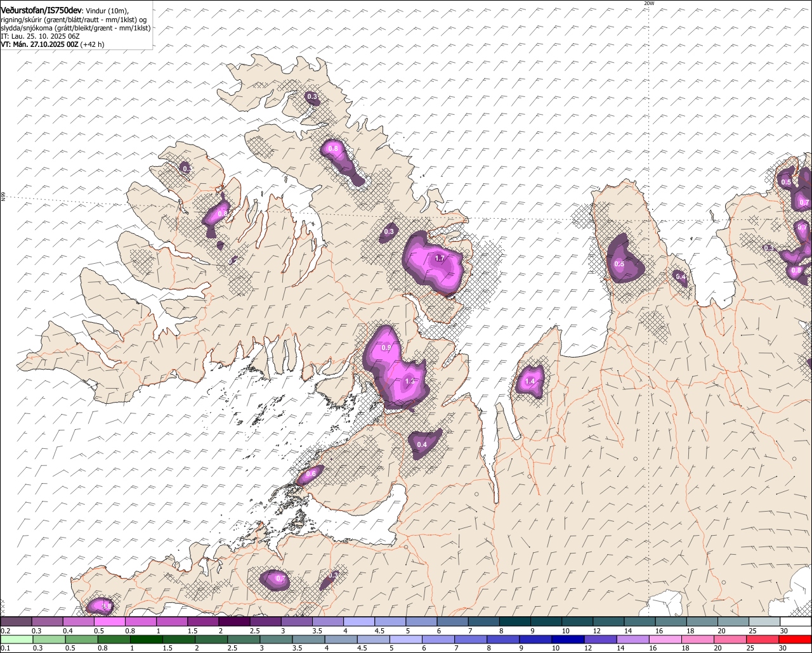
Task: Select bottom scale pink swatch between 16 and 18
Action: (665, 640)
